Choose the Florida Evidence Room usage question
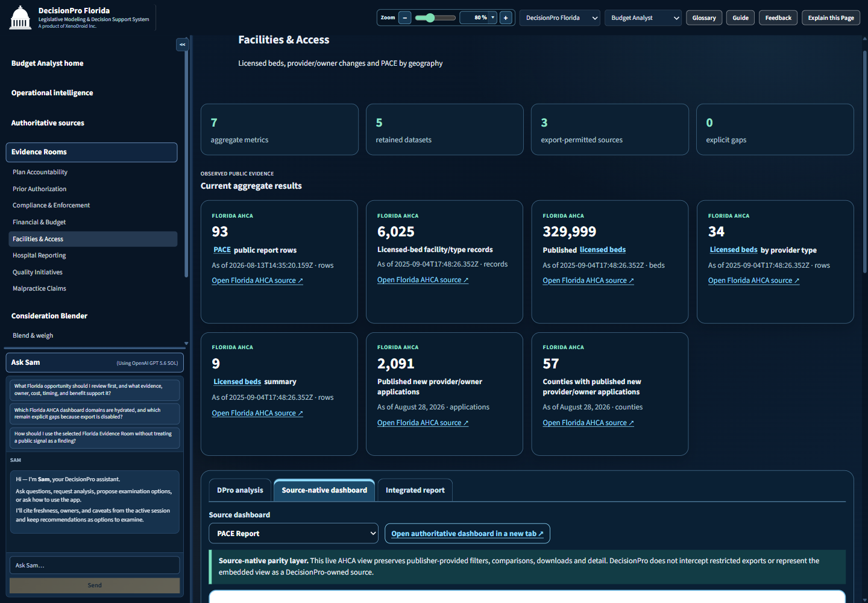868x603 pixels. click(95, 437)
